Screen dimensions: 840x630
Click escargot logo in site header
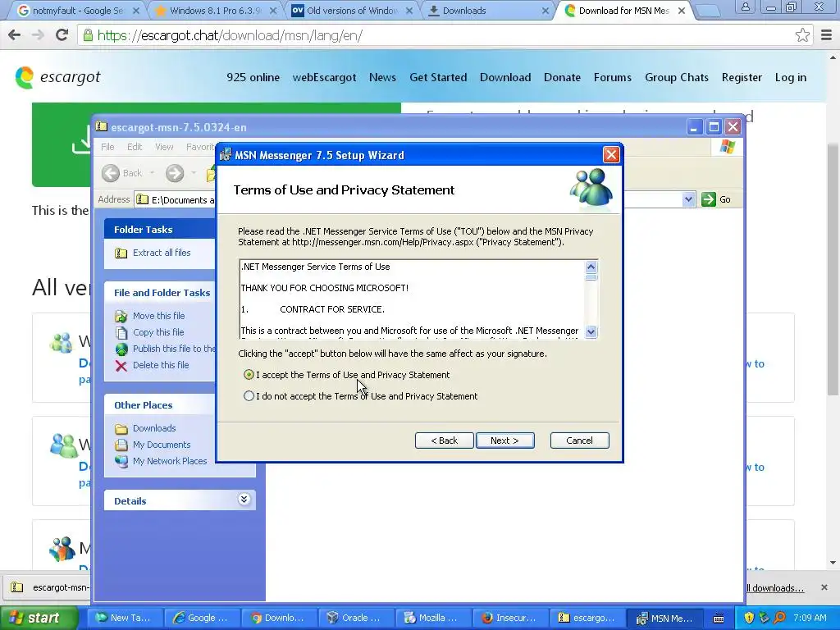point(58,78)
